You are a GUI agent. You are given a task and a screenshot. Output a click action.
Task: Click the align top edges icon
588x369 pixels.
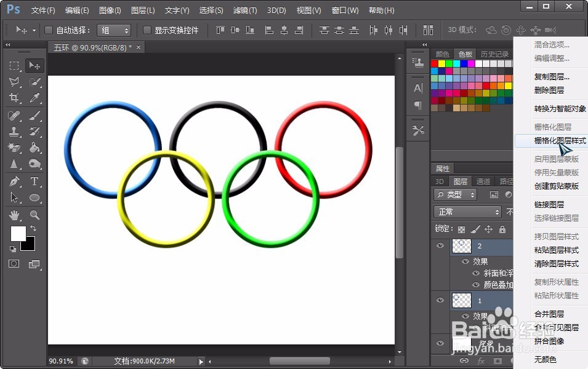click(220, 30)
